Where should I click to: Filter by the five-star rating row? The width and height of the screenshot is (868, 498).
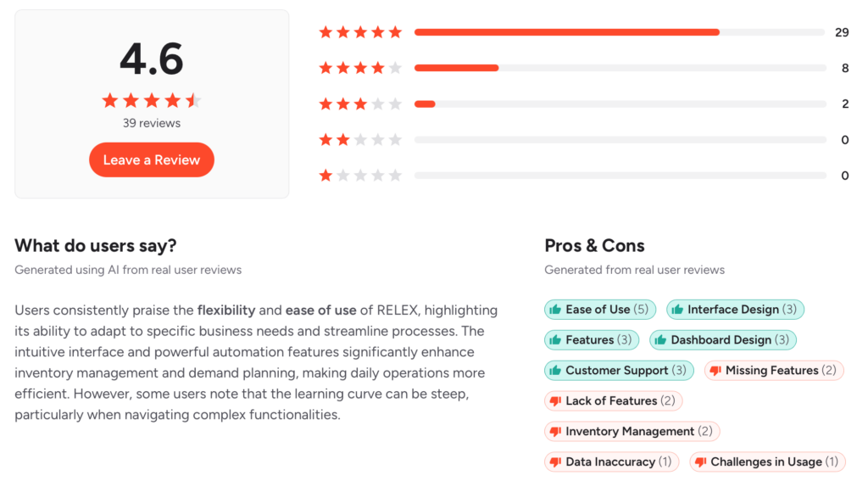(x=584, y=32)
